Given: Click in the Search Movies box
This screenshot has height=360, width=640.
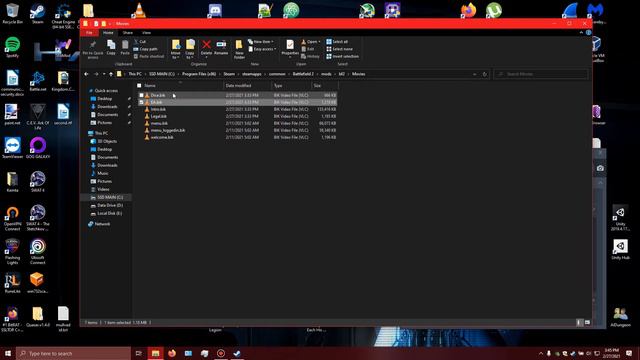Looking at the screenshot, I should tap(541, 74).
